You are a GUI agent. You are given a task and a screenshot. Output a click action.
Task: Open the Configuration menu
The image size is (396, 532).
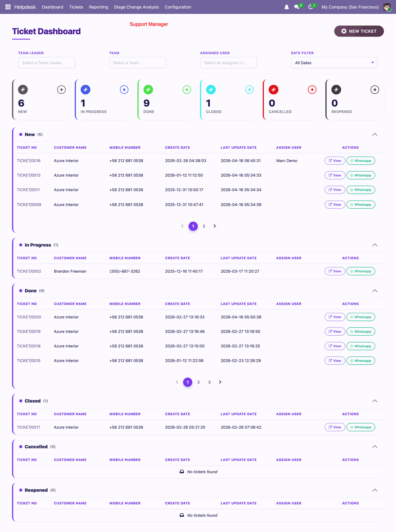(178, 7)
